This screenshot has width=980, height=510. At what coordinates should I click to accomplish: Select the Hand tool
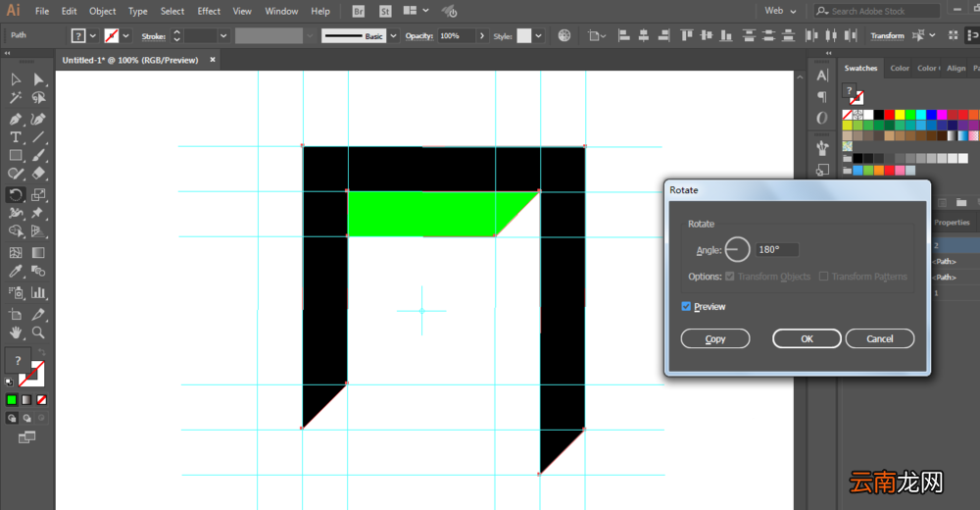[16, 332]
